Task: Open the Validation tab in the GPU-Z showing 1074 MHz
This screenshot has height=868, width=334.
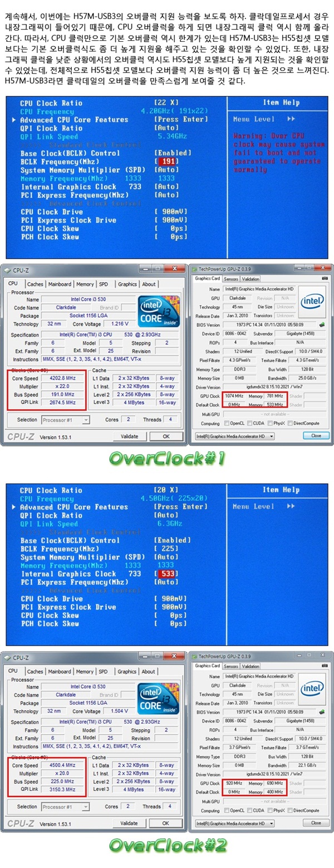Action: tap(250, 279)
